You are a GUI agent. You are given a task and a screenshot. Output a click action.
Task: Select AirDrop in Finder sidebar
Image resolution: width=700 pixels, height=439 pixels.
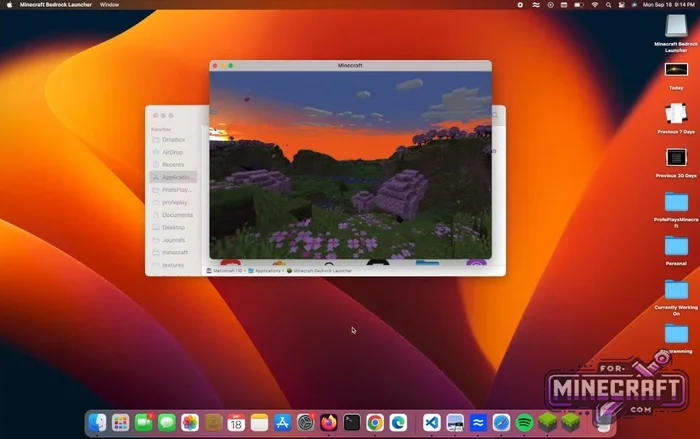(173, 152)
